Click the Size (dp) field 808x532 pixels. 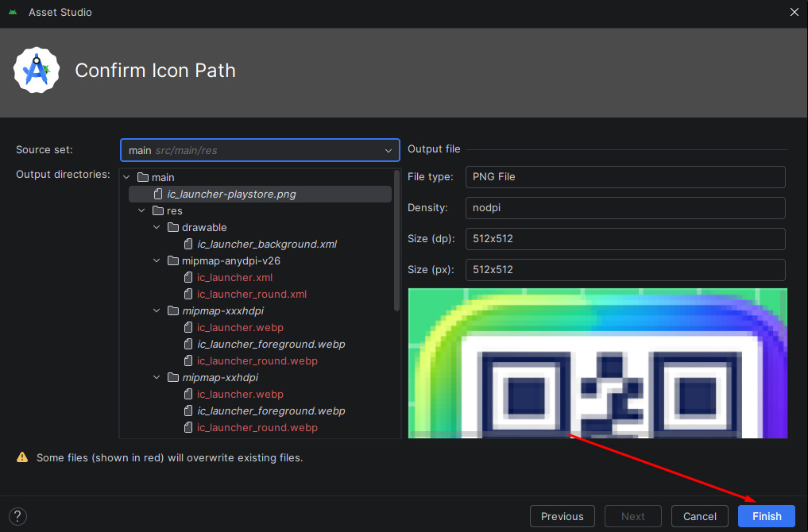click(625, 238)
